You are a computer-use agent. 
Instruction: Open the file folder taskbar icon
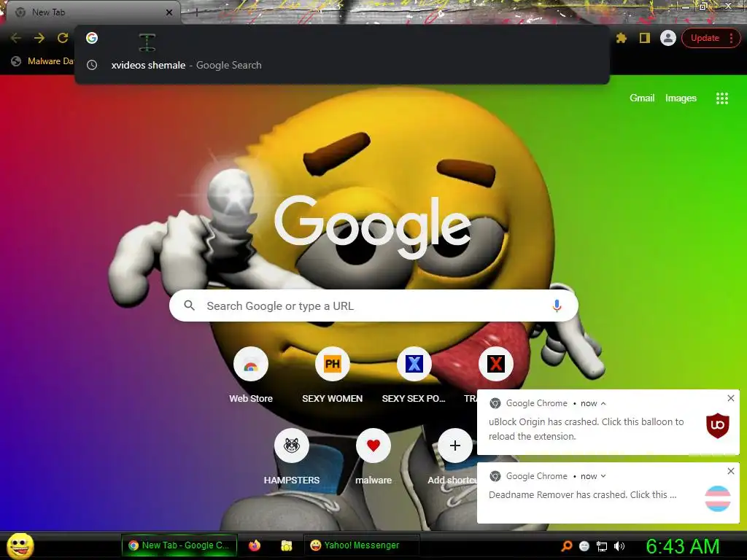click(286, 545)
